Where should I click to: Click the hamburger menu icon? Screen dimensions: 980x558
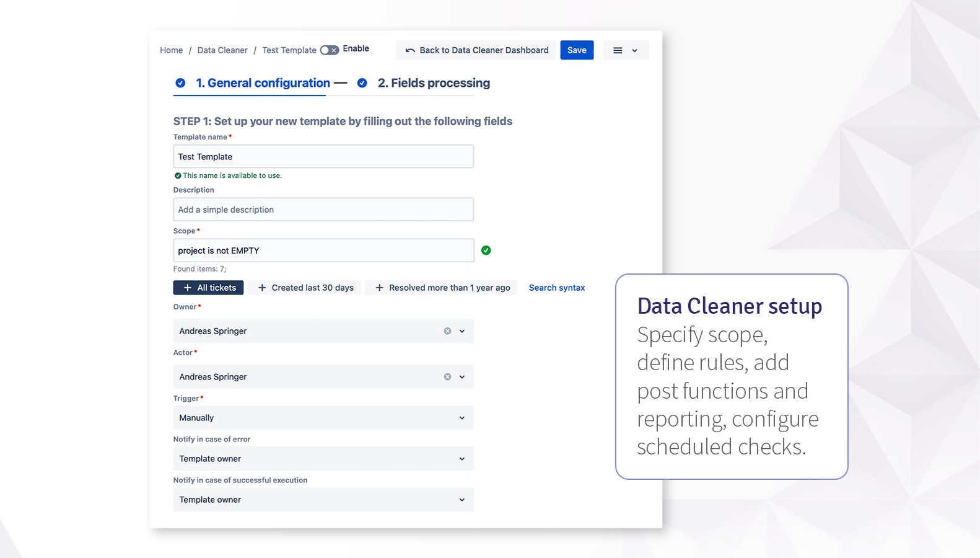click(x=618, y=50)
